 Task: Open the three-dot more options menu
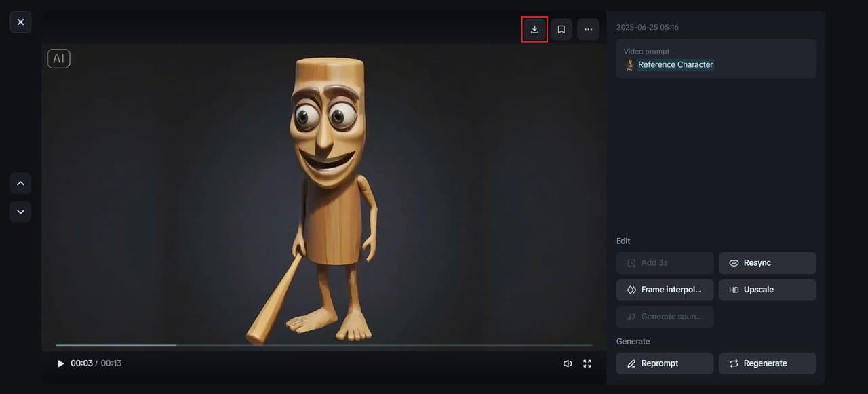588,29
